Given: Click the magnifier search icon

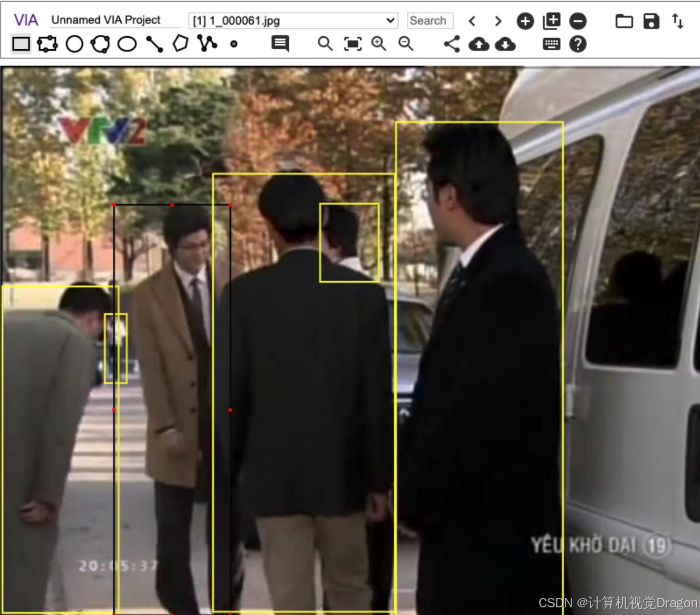Looking at the screenshot, I should tap(325, 44).
